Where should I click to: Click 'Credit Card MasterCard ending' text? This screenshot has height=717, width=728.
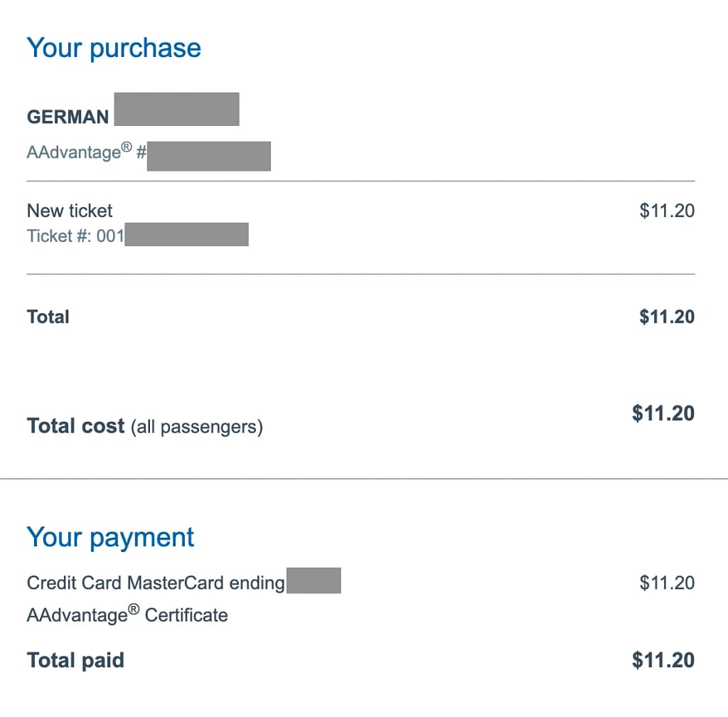point(156,583)
